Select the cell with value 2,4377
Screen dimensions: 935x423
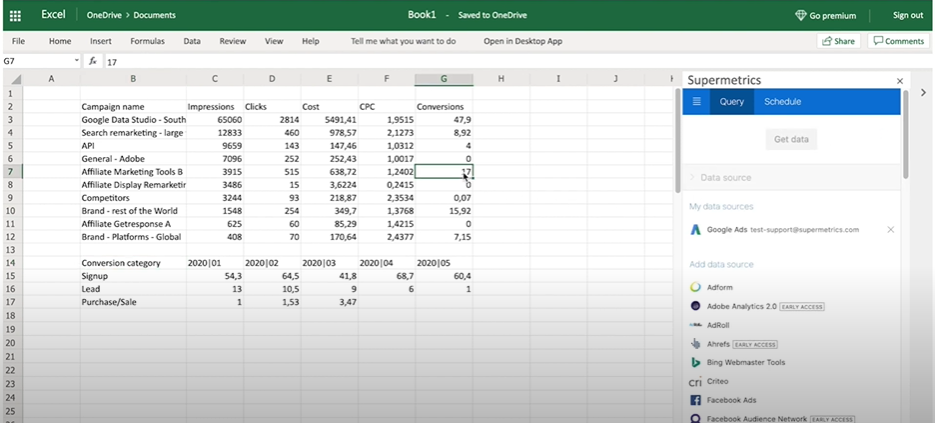coord(386,237)
